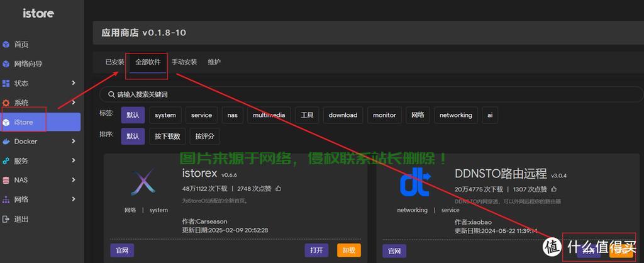This screenshot has width=644, height=263.
Task: Expand the 网络 sidebar chevron
Action: [74, 199]
